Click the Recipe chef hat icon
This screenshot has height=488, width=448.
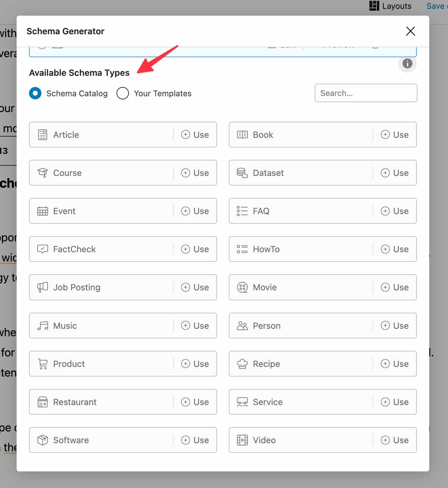tap(242, 364)
